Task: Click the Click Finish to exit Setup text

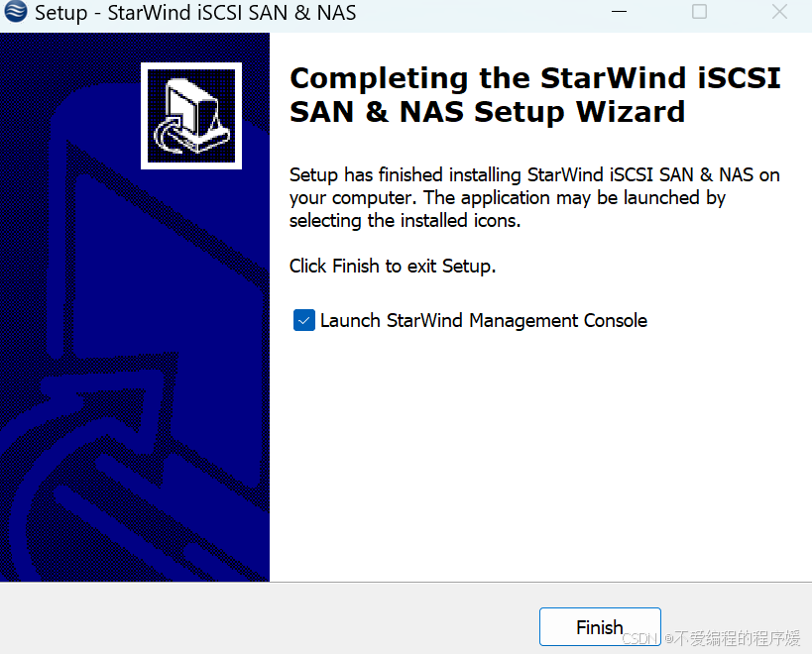Action: point(393,266)
